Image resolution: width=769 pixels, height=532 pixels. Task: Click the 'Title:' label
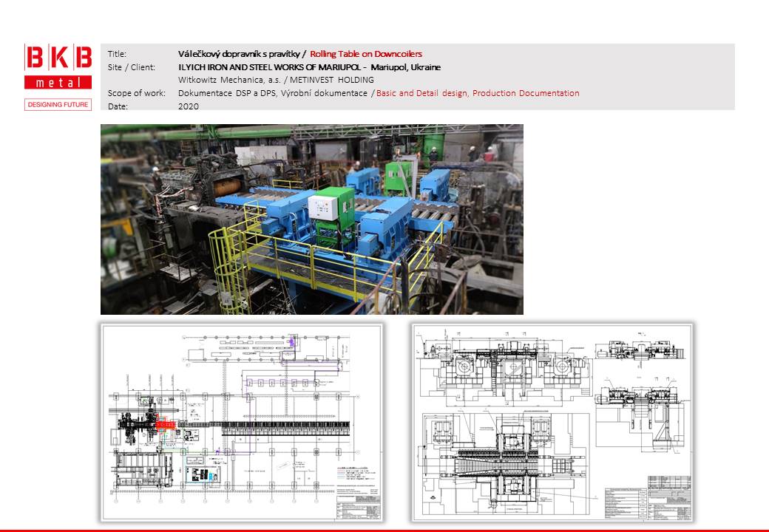(117, 54)
